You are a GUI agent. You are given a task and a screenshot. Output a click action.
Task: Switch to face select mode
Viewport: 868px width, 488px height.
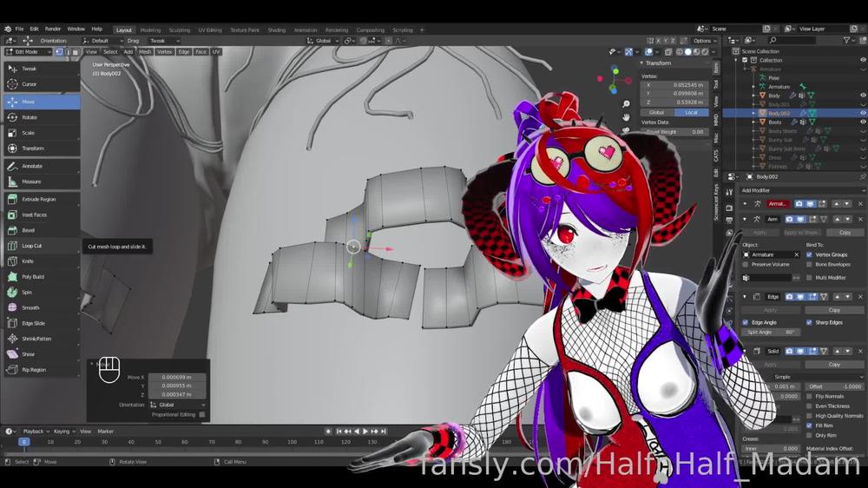pos(76,51)
